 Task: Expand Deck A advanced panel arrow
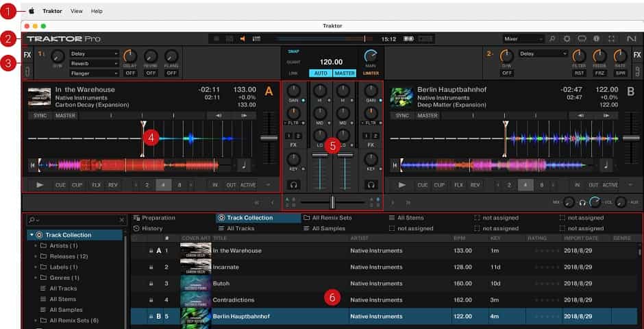click(268, 185)
